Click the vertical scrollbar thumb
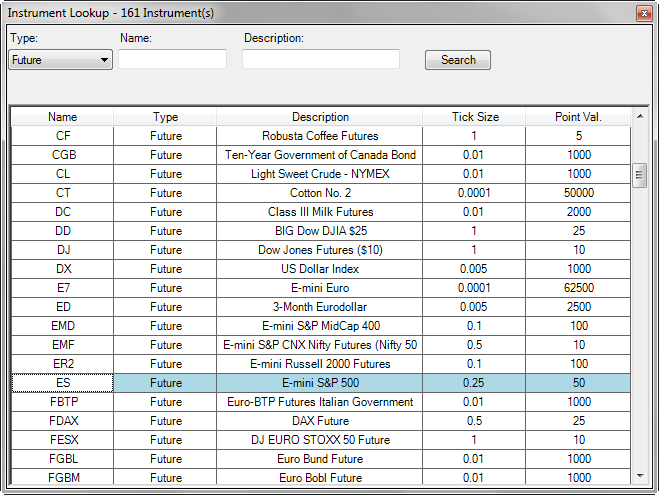The height and width of the screenshot is (495, 659). (x=640, y=175)
